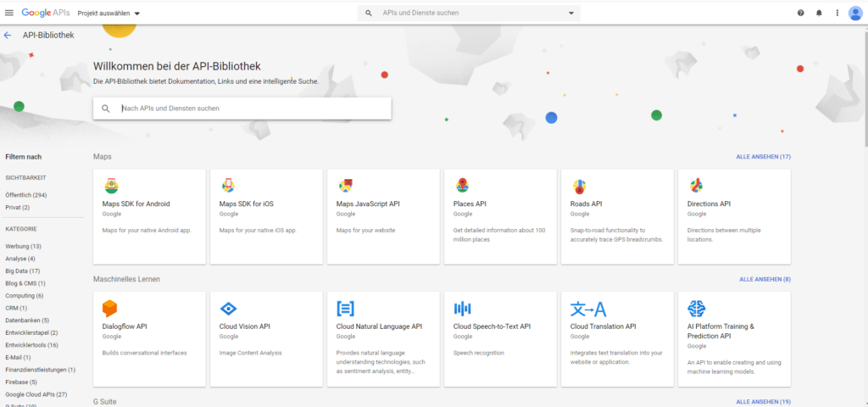Click the back arrow next to API-Bibliothek
The height and width of the screenshot is (407, 868).
8,36
